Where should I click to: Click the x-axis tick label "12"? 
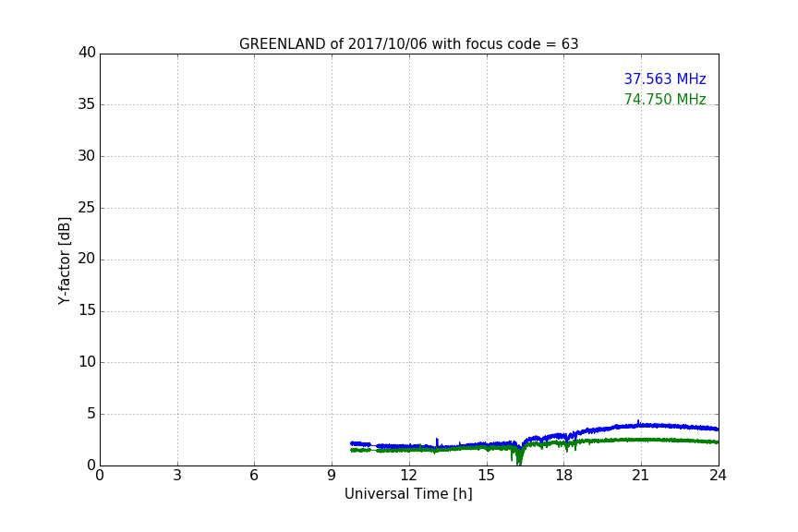[x=408, y=476]
